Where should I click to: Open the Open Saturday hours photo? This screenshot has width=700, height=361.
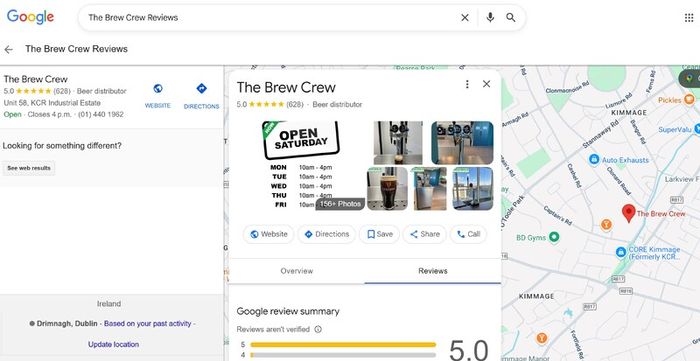click(301, 165)
